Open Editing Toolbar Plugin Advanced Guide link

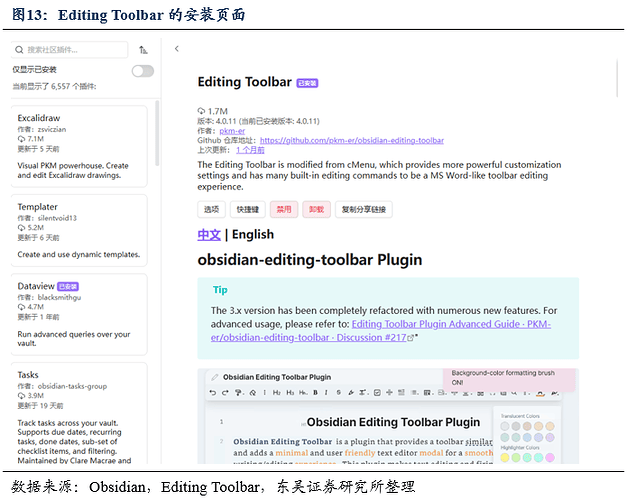click(381, 331)
